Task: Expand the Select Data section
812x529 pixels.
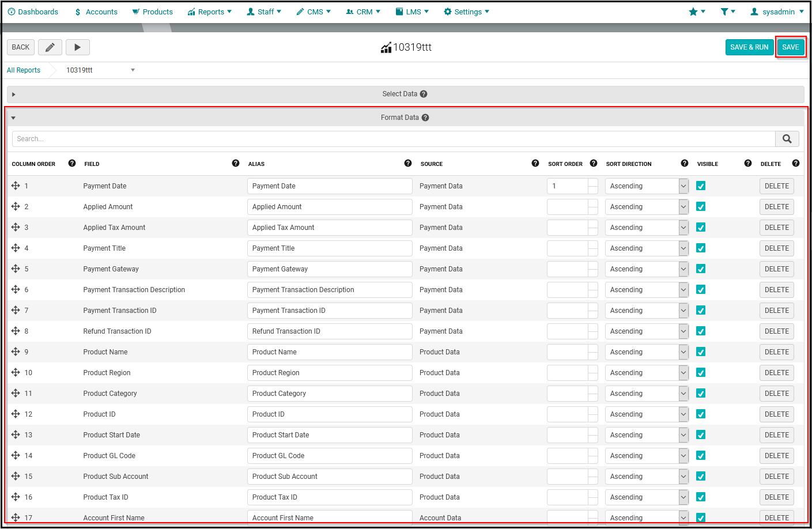Action: tap(13, 94)
